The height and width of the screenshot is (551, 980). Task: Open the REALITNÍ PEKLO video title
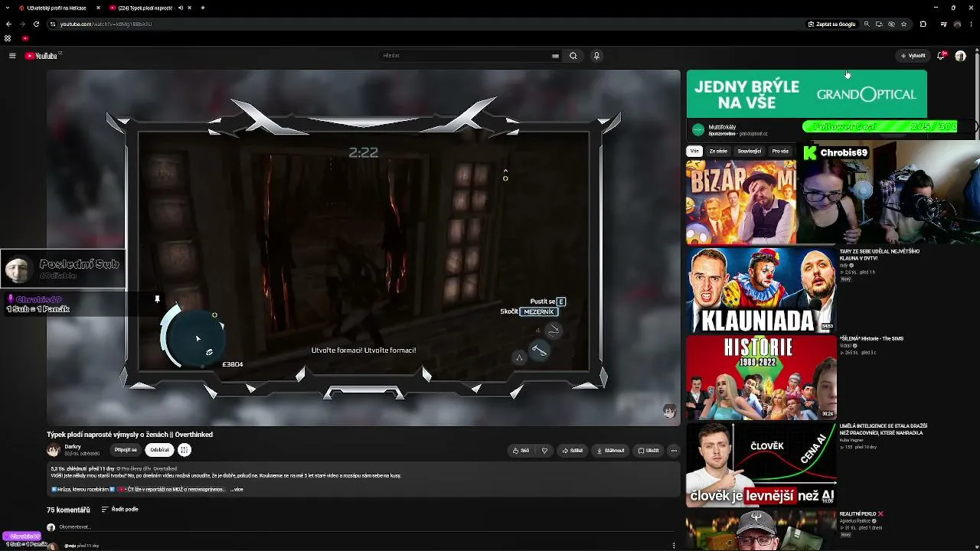[x=861, y=514]
